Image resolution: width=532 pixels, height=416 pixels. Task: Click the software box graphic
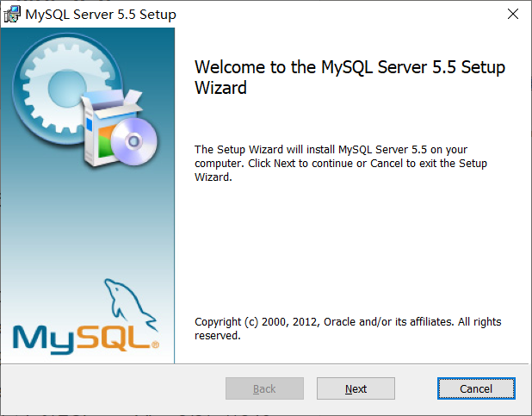(110, 127)
